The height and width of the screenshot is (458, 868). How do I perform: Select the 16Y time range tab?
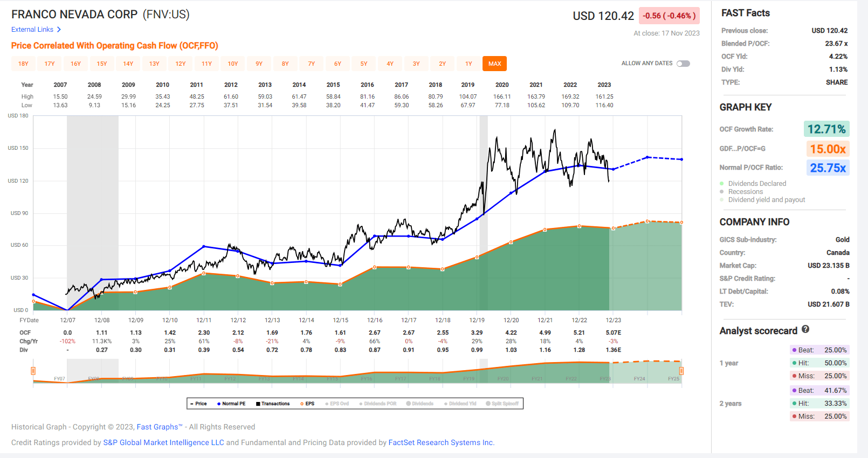[75, 64]
